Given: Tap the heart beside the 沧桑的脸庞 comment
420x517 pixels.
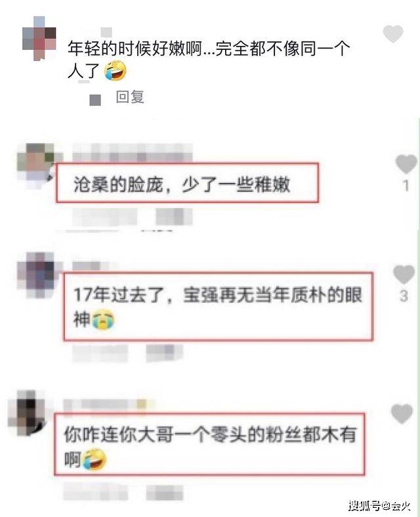Looking at the screenshot, I should [406, 163].
